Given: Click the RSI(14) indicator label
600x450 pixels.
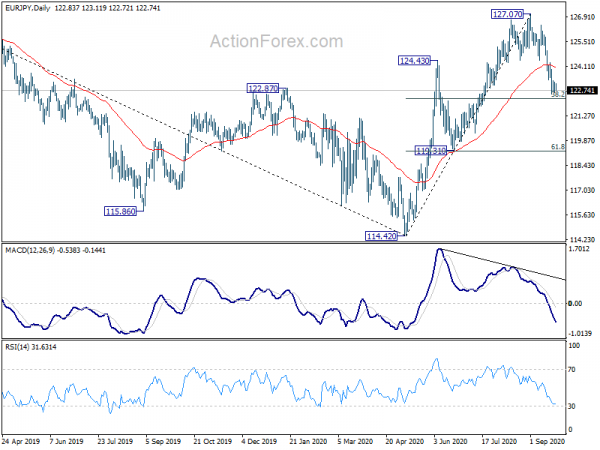Looking at the screenshot, I should click(x=17, y=347).
